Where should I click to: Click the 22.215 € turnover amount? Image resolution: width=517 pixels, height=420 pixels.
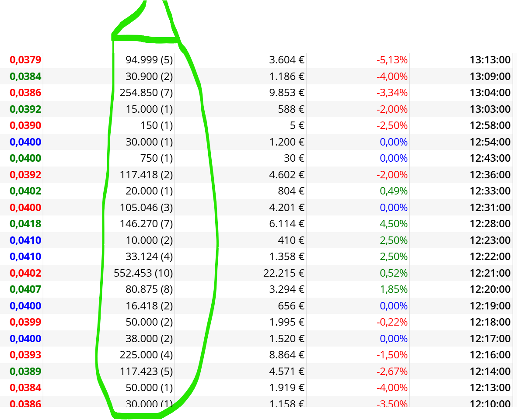tap(283, 273)
